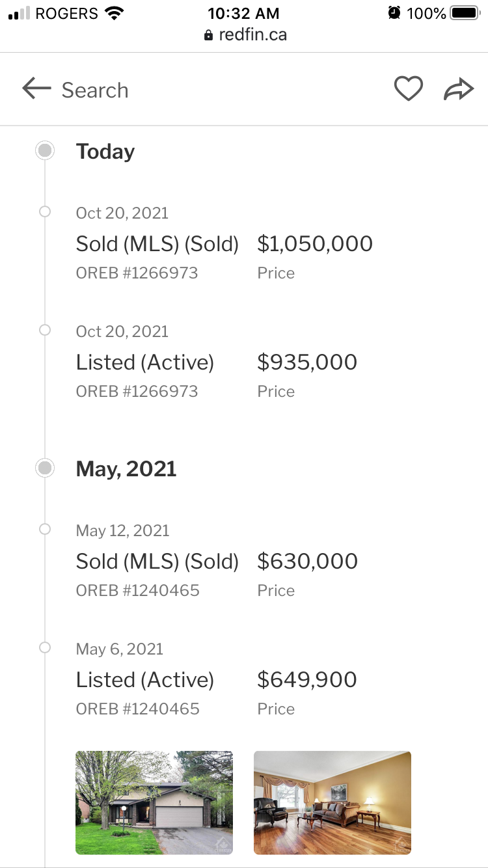Tap the timeline dot beside May 6, 2021
Image resolution: width=488 pixels, height=868 pixels.
coord(45,647)
